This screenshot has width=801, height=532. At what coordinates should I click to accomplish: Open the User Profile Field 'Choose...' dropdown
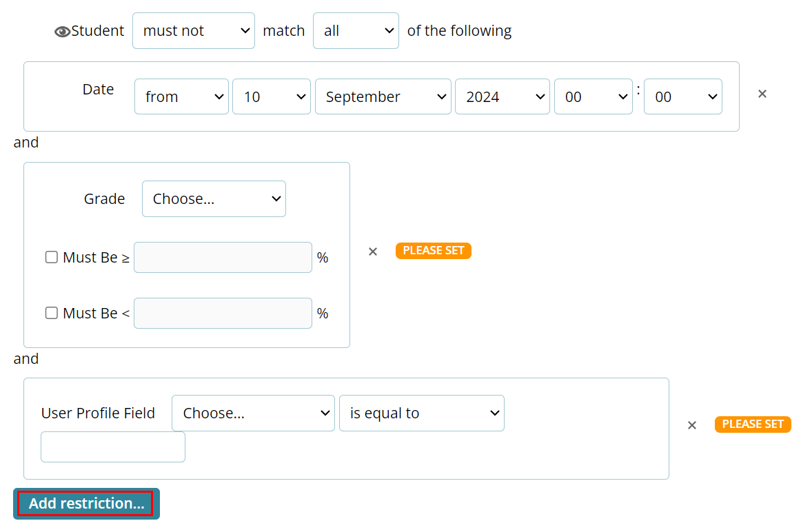pos(253,413)
